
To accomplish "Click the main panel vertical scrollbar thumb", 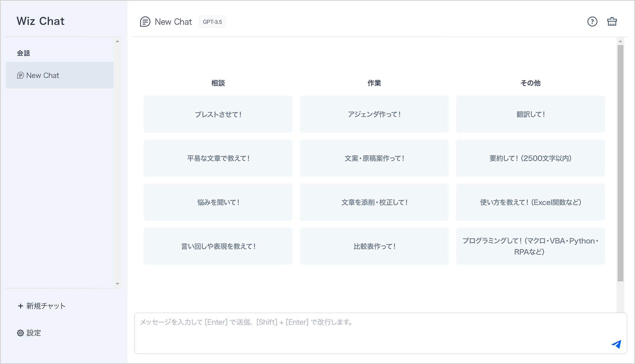I will pos(620,163).
